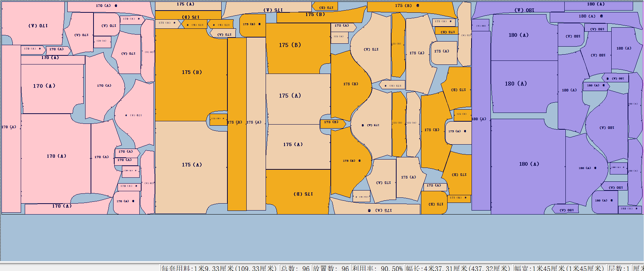This screenshot has height=271, width=644.
Task: Click the 总数 96 total count field
Action: (x=295, y=268)
